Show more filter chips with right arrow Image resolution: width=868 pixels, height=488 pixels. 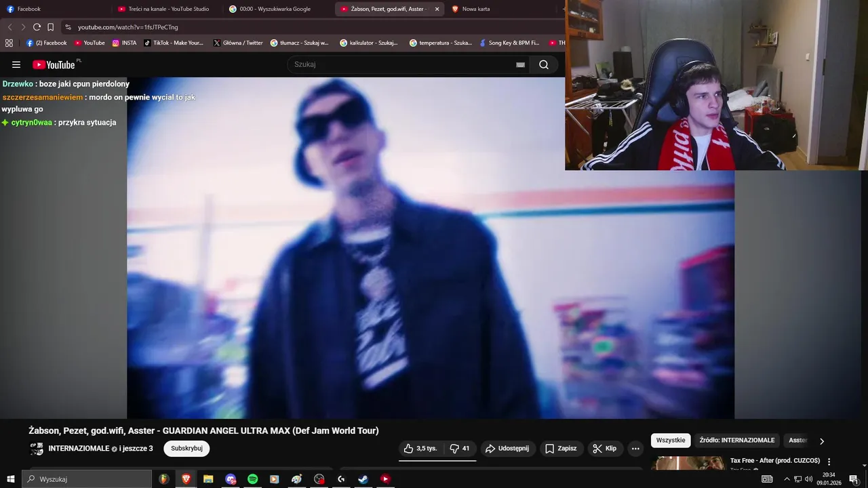point(822,441)
